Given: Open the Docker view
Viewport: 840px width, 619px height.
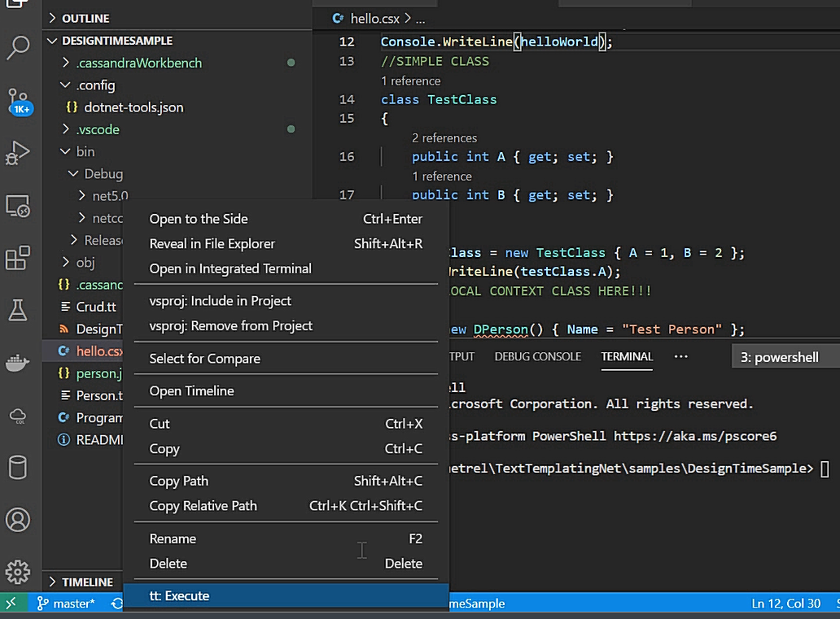Looking at the screenshot, I should 18,363.
